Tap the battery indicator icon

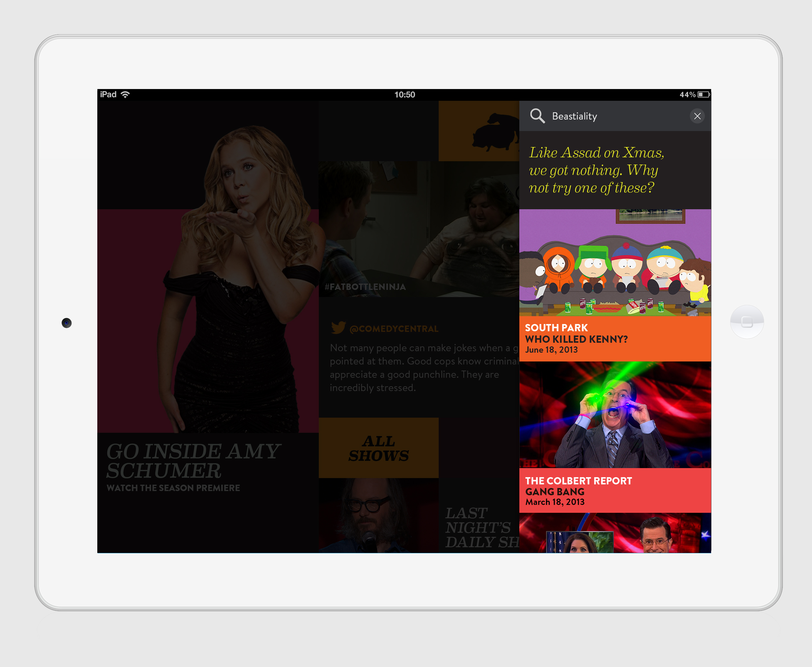point(704,94)
